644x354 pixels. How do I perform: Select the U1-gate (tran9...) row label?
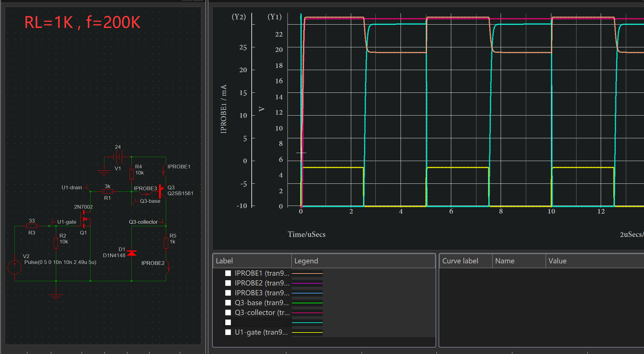pos(261,332)
